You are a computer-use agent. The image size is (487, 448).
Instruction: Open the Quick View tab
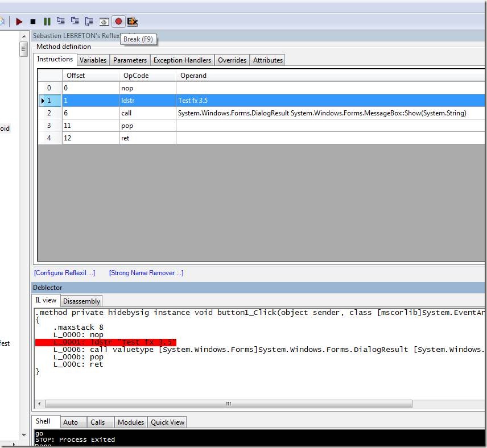[x=168, y=422]
